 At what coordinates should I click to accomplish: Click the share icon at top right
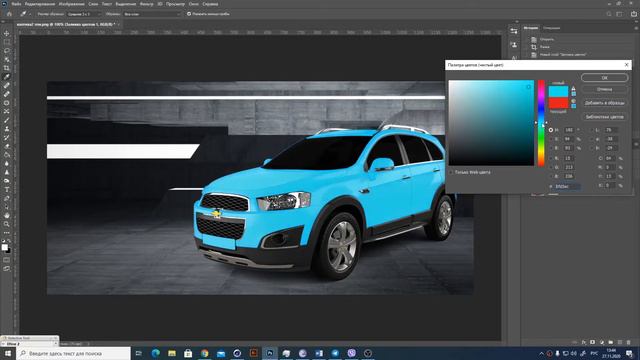pyautogui.click(x=634, y=14)
